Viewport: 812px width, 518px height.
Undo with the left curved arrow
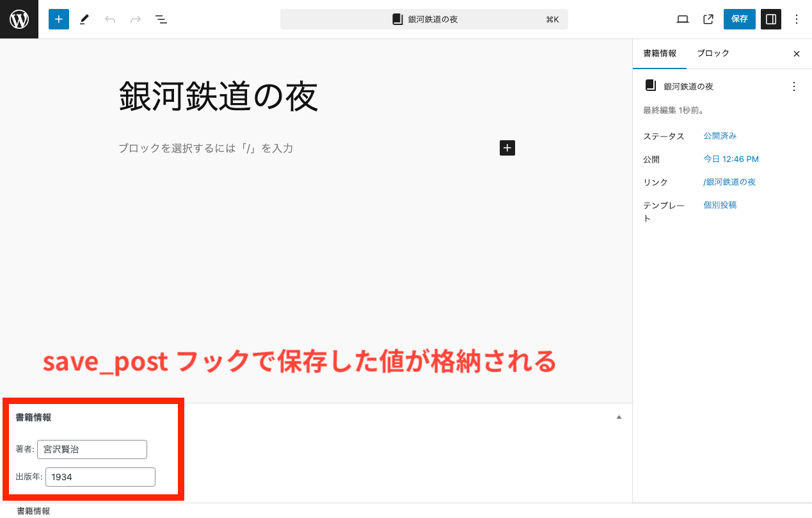click(110, 19)
